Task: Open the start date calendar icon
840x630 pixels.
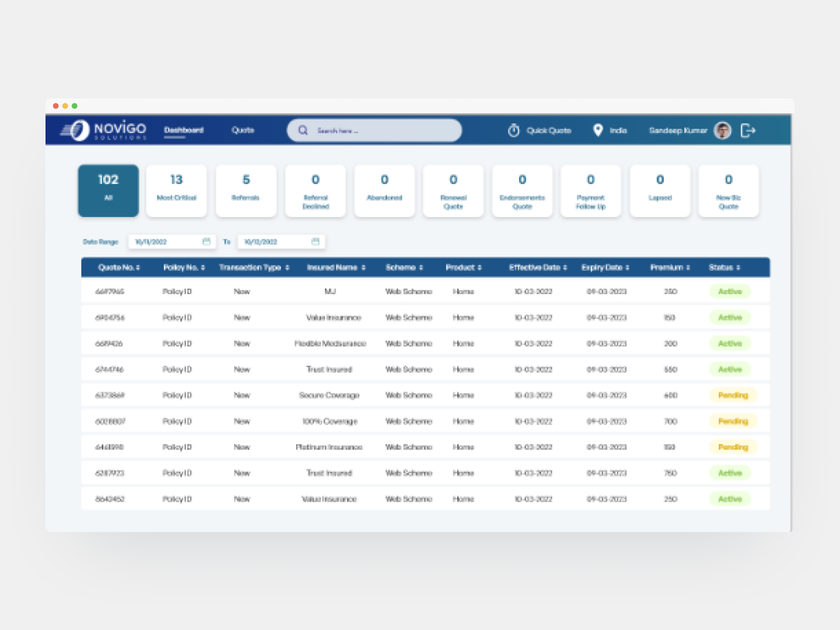Action: (206, 241)
